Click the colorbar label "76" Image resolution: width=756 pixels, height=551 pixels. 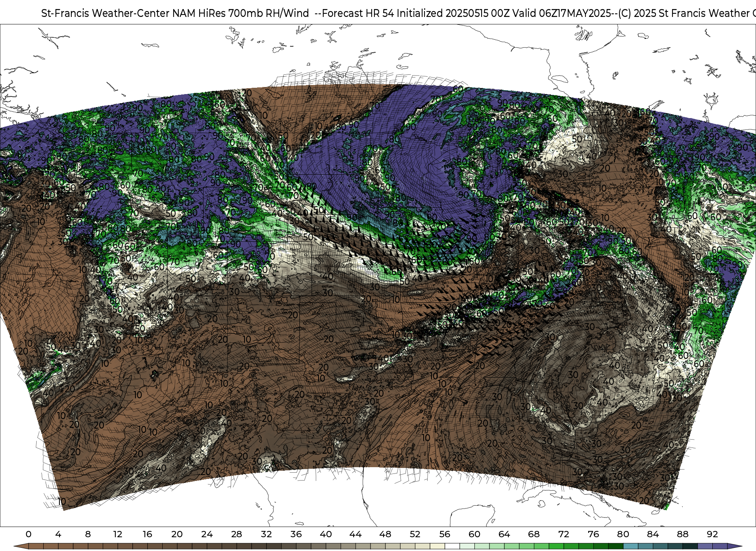pos(593,534)
